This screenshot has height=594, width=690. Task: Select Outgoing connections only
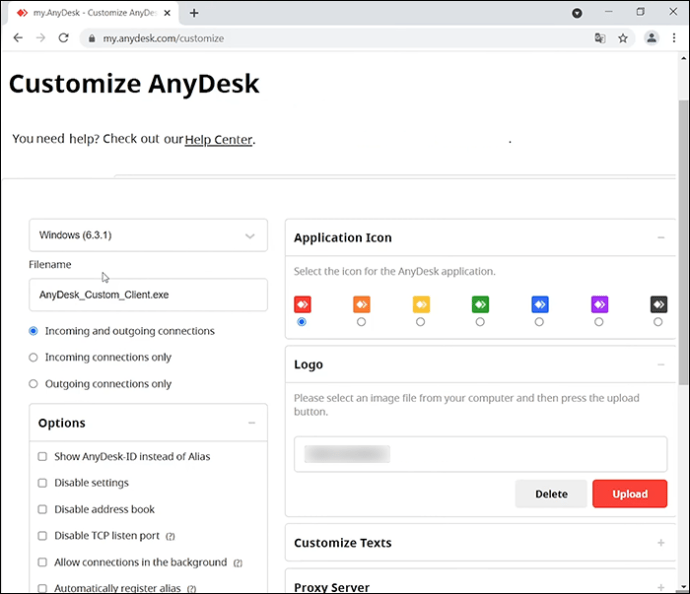(33, 384)
